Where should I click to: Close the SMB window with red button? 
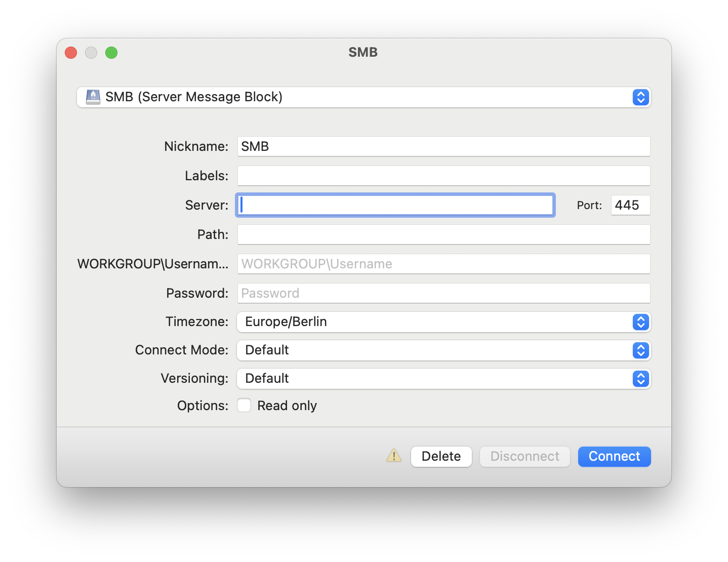[71, 53]
